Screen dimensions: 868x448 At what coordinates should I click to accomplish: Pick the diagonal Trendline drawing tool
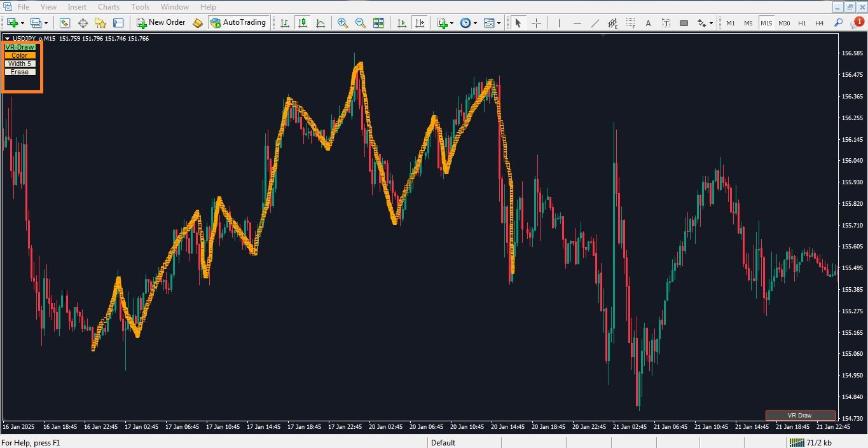click(595, 23)
